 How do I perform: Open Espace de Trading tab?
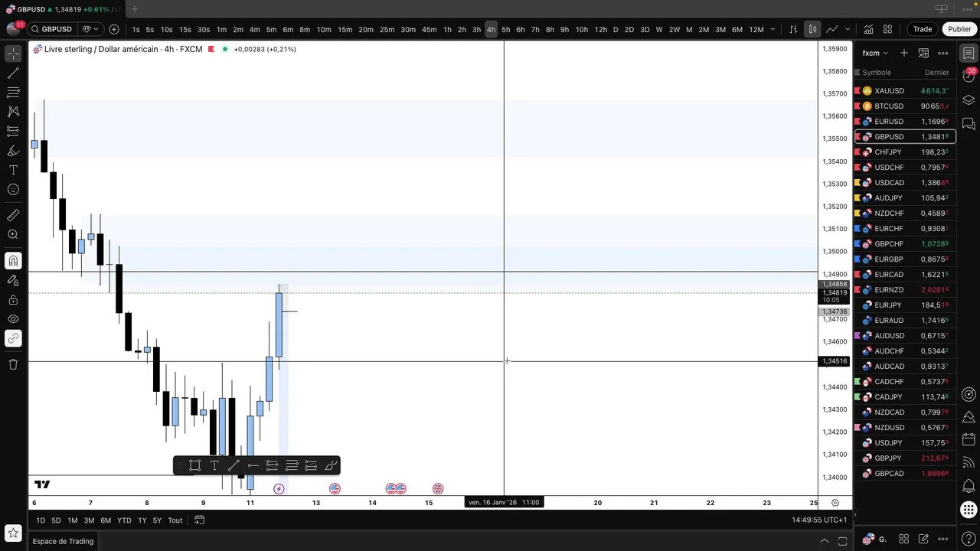(x=63, y=541)
